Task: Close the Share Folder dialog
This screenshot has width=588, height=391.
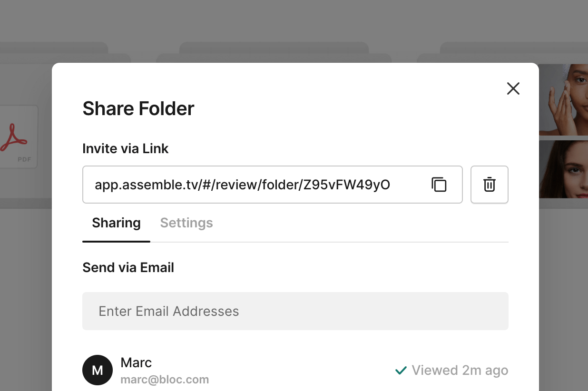Action: click(513, 88)
